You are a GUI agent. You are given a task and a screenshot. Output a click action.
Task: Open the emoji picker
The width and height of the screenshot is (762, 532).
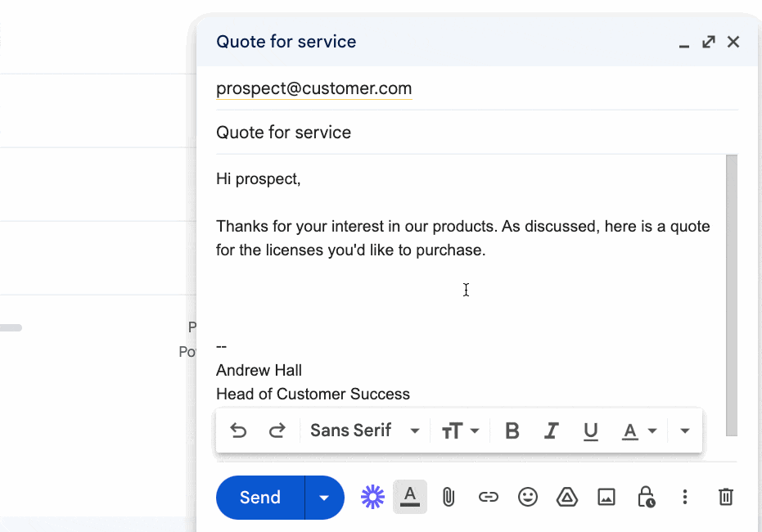(x=528, y=497)
